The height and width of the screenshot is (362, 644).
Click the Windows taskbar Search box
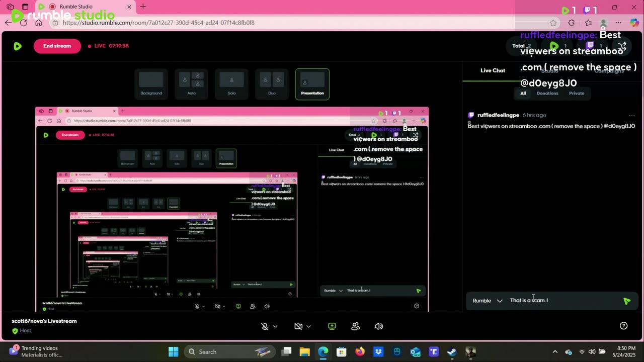(229, 351)
